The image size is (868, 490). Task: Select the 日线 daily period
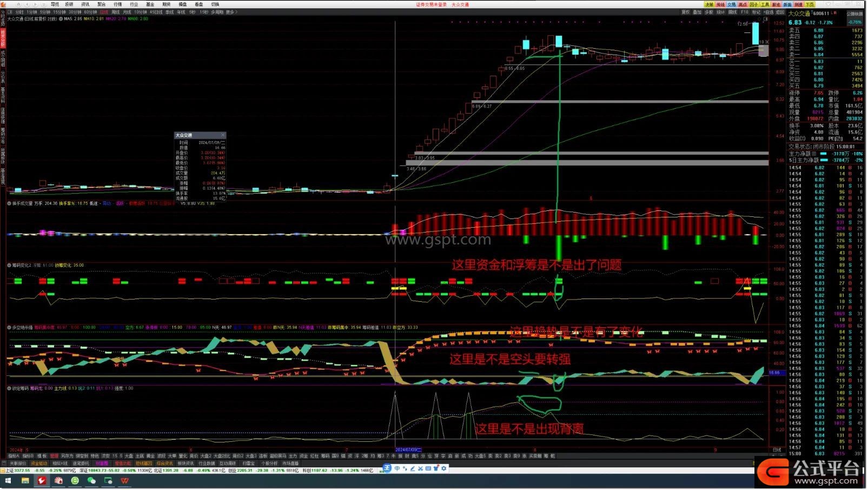[x=104, y=12]
